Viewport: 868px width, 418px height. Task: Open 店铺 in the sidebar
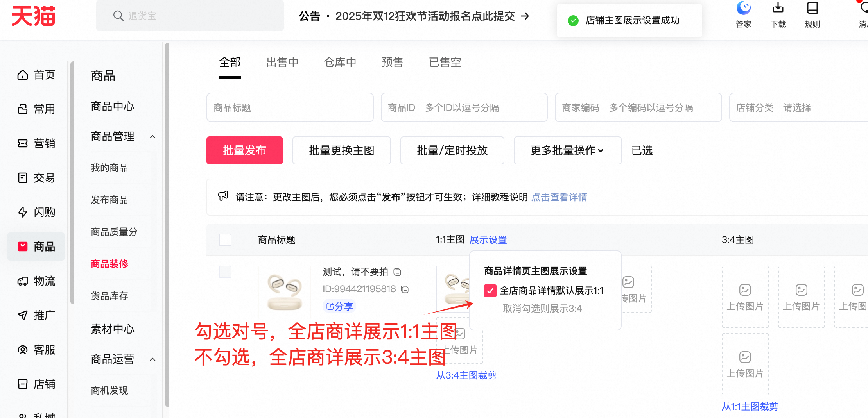(x=36, y=384)
